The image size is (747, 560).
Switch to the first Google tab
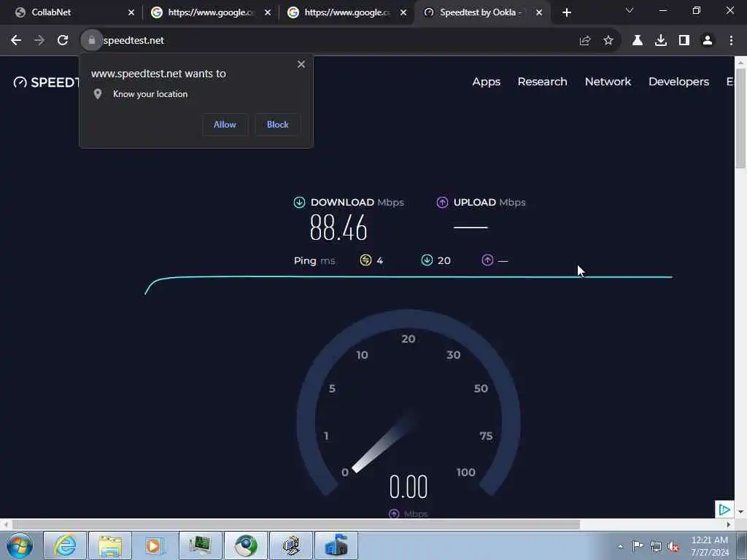pos(209,13)
